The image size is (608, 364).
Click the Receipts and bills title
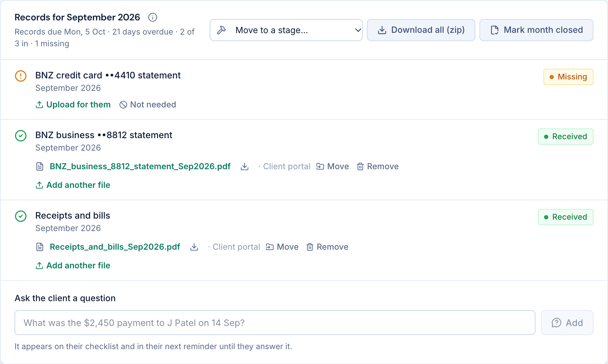pyautogui.click(x=73, y=215)
